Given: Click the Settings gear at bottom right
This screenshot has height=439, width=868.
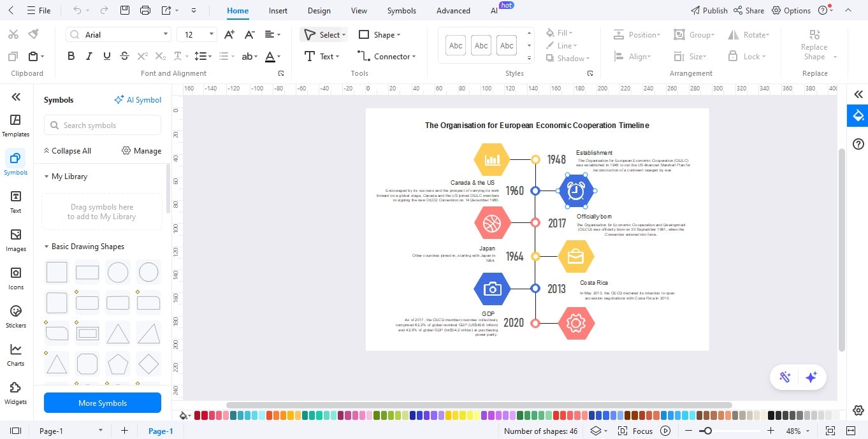Looking at the screenshot, I should click(858, 410).
